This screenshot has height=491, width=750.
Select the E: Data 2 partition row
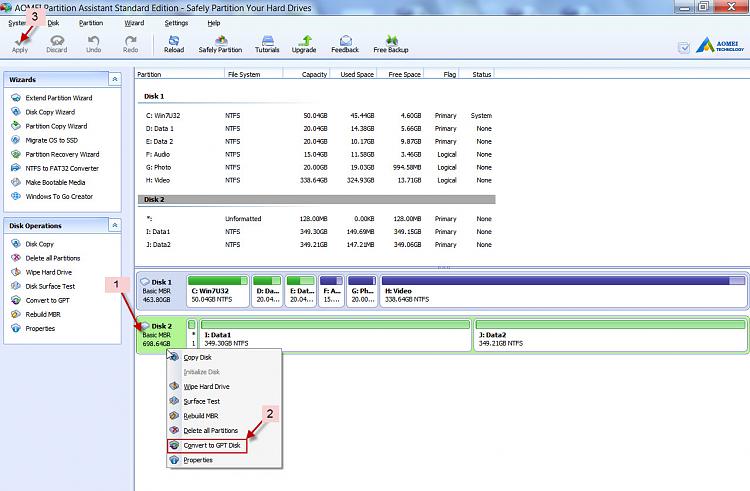[317, 142]
